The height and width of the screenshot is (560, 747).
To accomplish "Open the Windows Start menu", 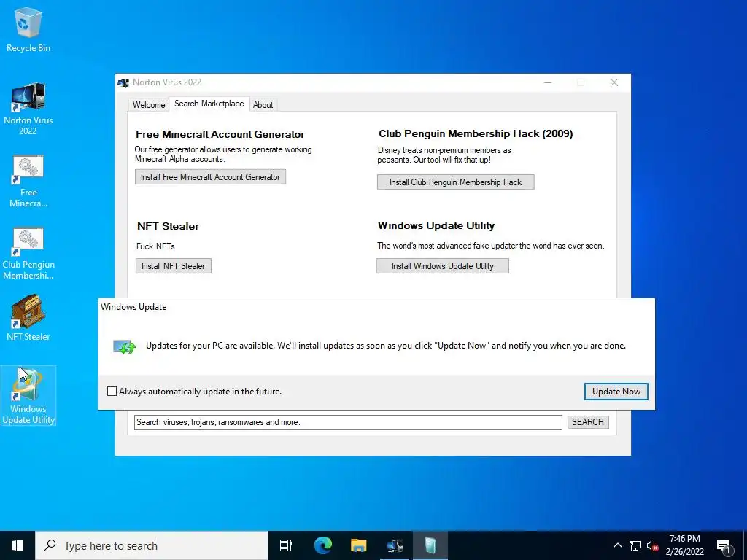I will [x=18, y=545].
